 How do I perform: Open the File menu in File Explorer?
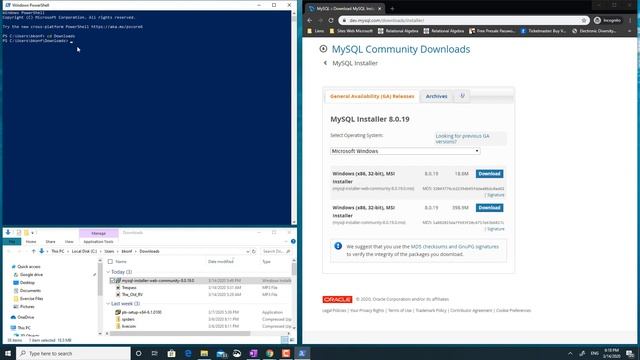[12, 242]
